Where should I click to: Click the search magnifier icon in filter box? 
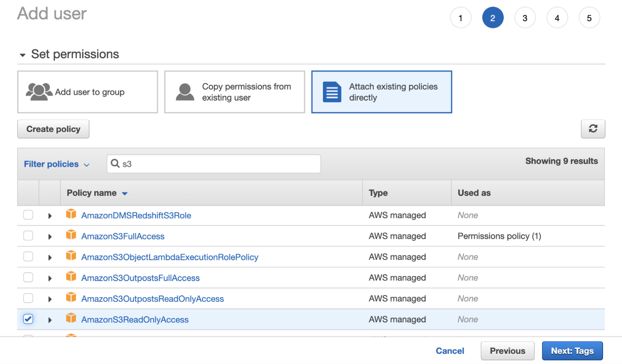point(115,164)
